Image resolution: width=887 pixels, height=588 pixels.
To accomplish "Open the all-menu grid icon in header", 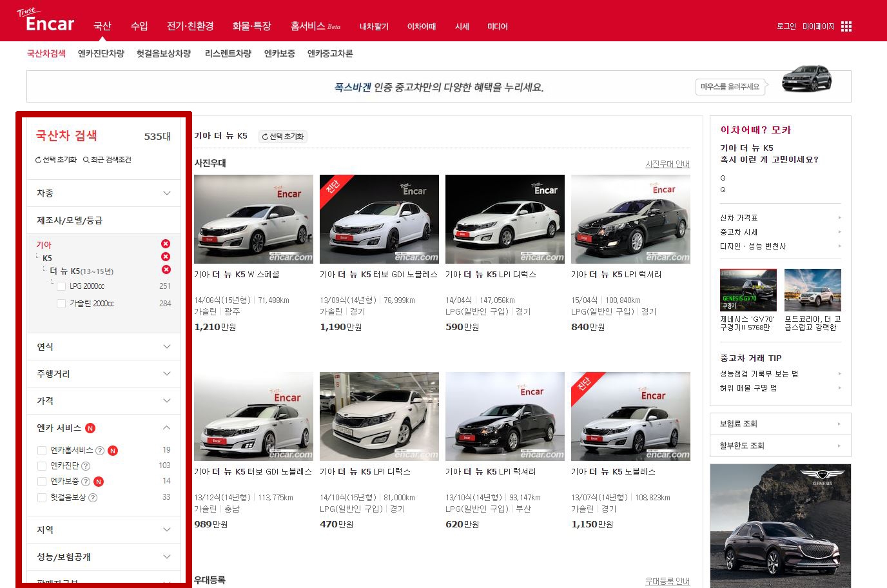I will pos(846,26).
